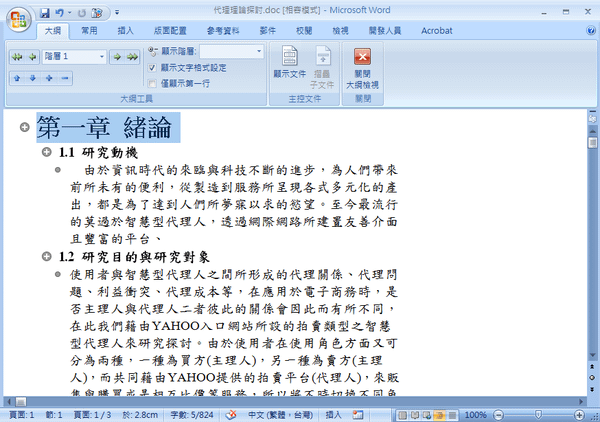Click the heading text 第一章 緒論
This screenshot has height=422, width=600.
pos(104,127)
